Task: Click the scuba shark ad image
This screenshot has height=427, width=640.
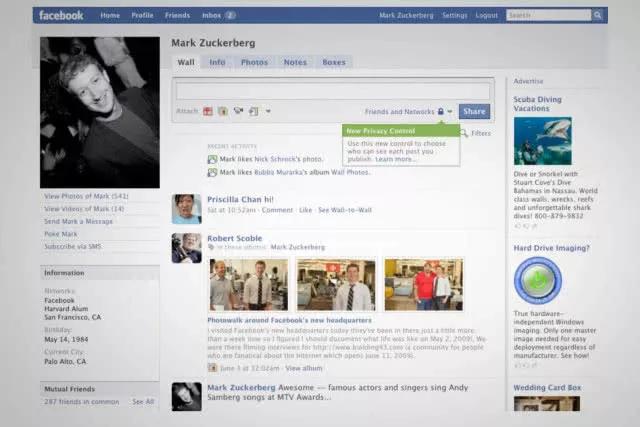Action: pos(543,141)
